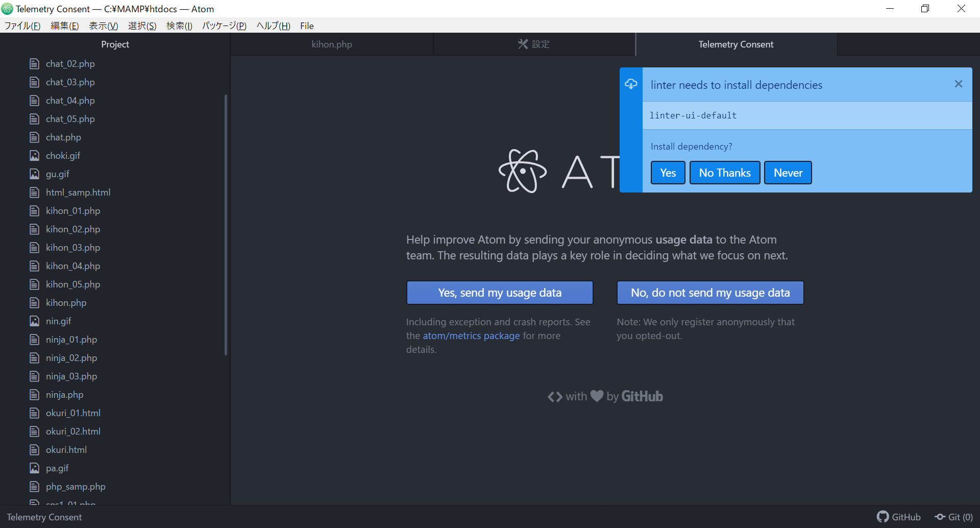Viewport: 980px width, 528px height.
Task: Click the file icon beside kihon_01.php
Action: 34,211
